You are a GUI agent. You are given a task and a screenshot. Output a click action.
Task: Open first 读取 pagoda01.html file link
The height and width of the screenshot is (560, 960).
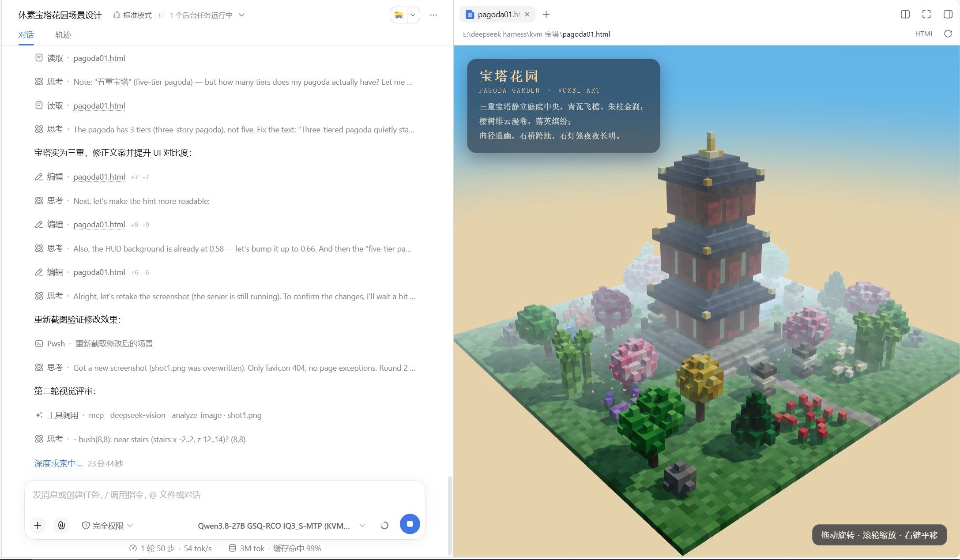pyautogui.click(x=99, y=58)
